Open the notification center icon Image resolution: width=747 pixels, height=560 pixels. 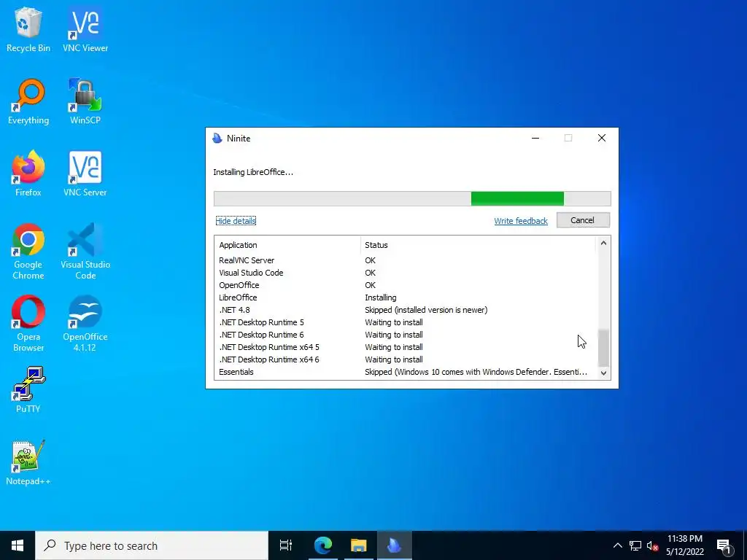(x=724, y=545)
